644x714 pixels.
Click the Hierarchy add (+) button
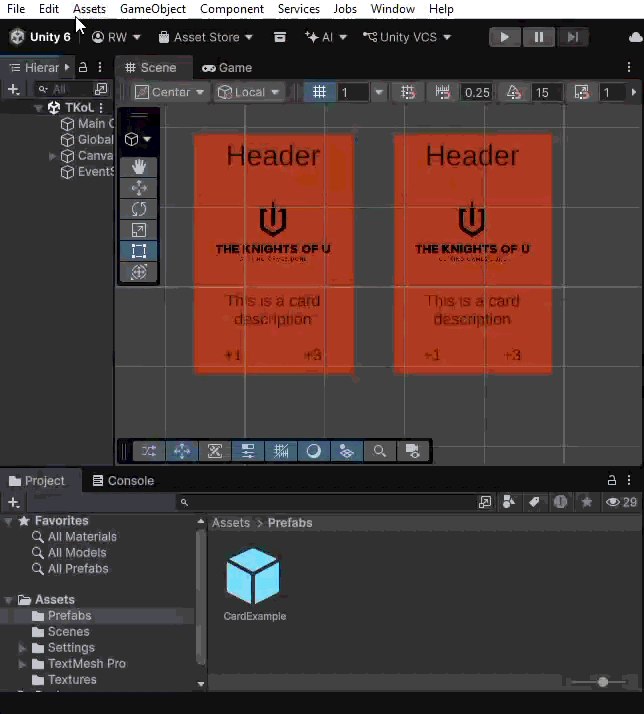pos(14,89)
